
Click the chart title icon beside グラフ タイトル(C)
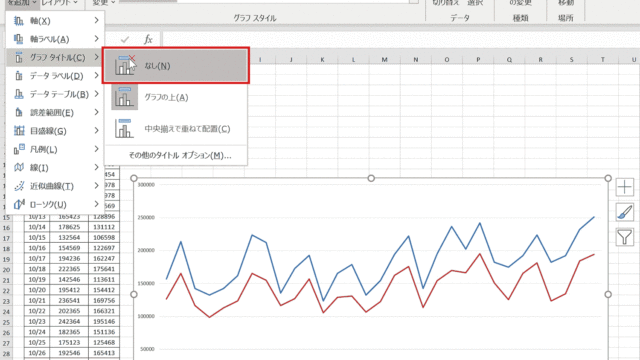pos(19,57)
